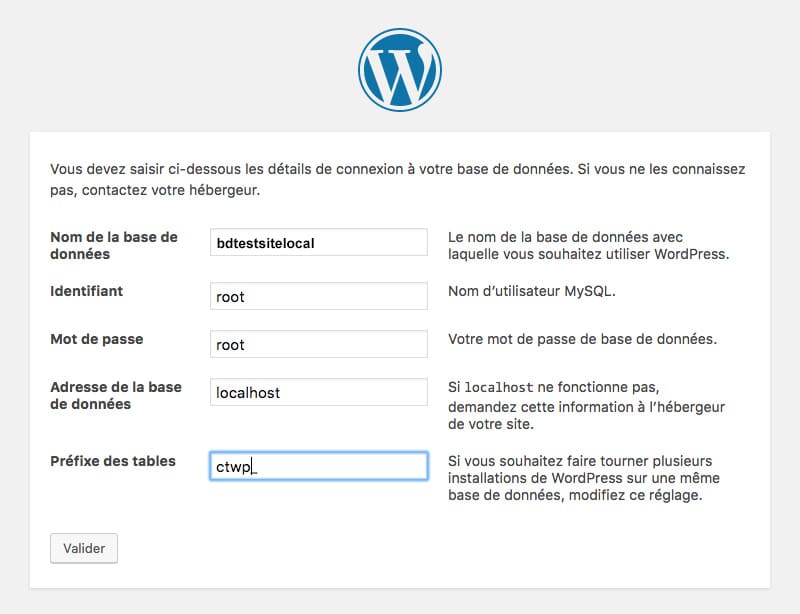The width and height of the screenshot is (800, 614).
Task: Click the "Nom de la base de données" label
Action: pyautogui.click(x=114, y=245)
